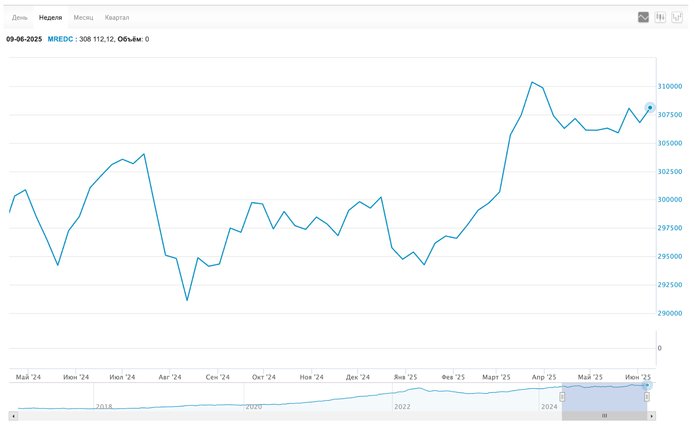Screen dimensions: 700x426
Task: Select the День period tab
Action: point(20,17)
